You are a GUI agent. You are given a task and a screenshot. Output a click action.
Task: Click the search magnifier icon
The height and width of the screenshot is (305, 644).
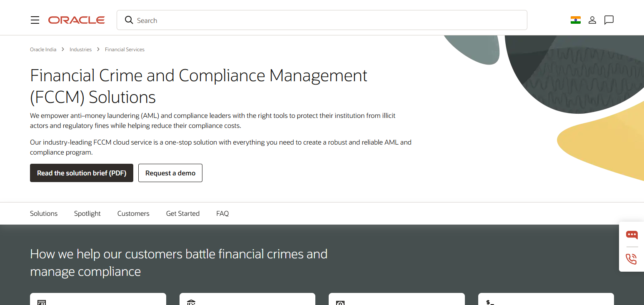[129, 20]
